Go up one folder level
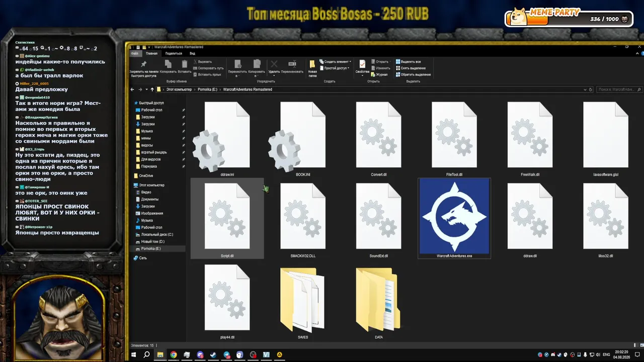This screenshot has width=644, height=362. 152,89
